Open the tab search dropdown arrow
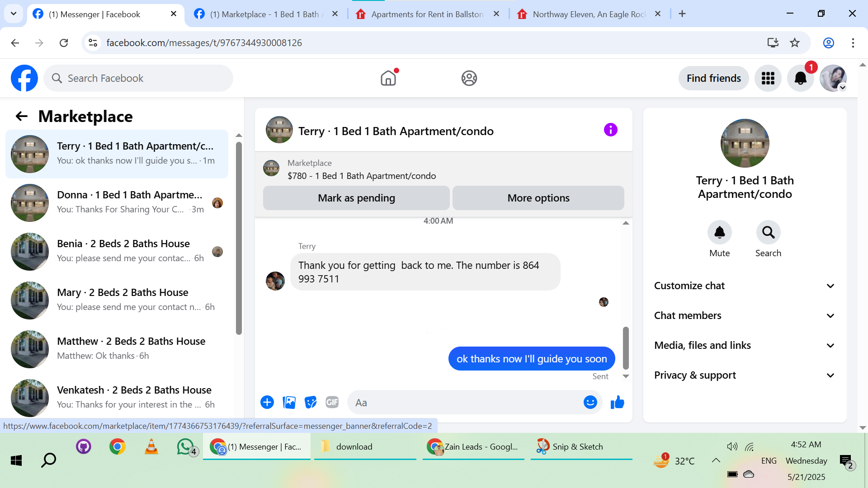The width and height of the screenshot is (868, 488). pos(14,14)
